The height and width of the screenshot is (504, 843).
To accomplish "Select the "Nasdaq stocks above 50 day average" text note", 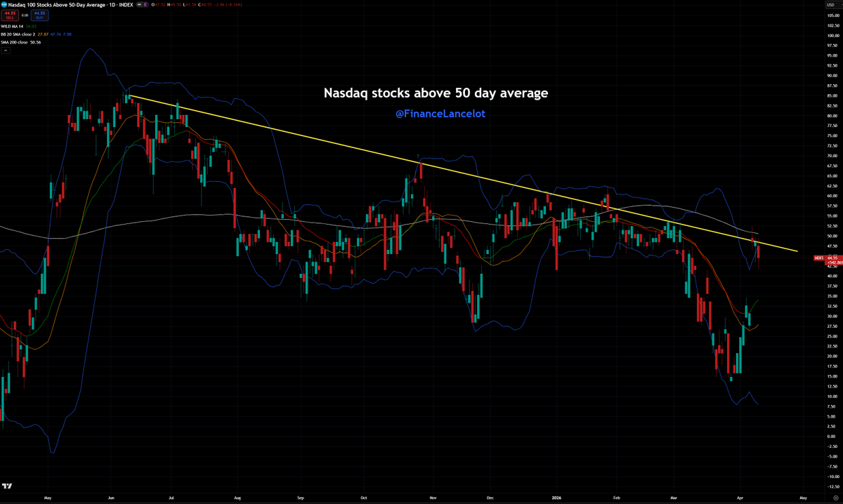I will coord(436,93).
